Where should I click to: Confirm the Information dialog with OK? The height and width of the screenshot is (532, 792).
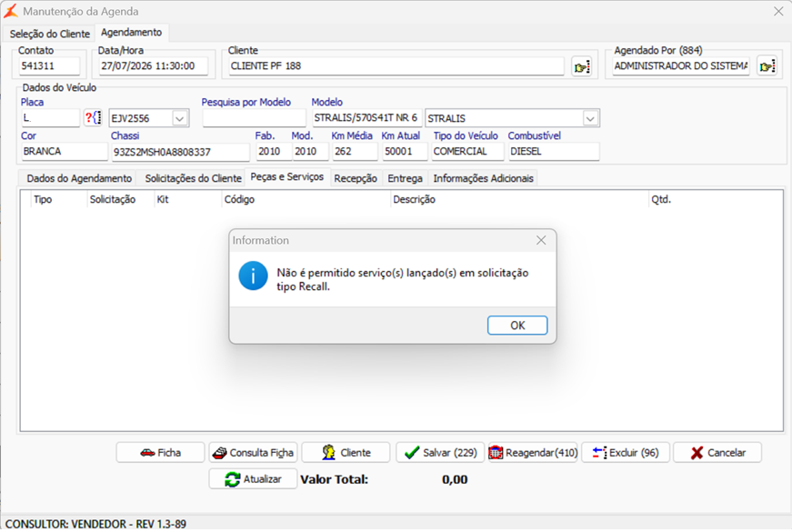517,326
